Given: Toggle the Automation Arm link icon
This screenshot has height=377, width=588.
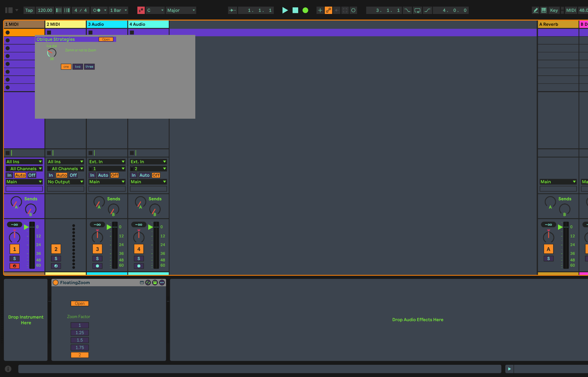Looking at the screenshot, I should (x=328, y=10).
